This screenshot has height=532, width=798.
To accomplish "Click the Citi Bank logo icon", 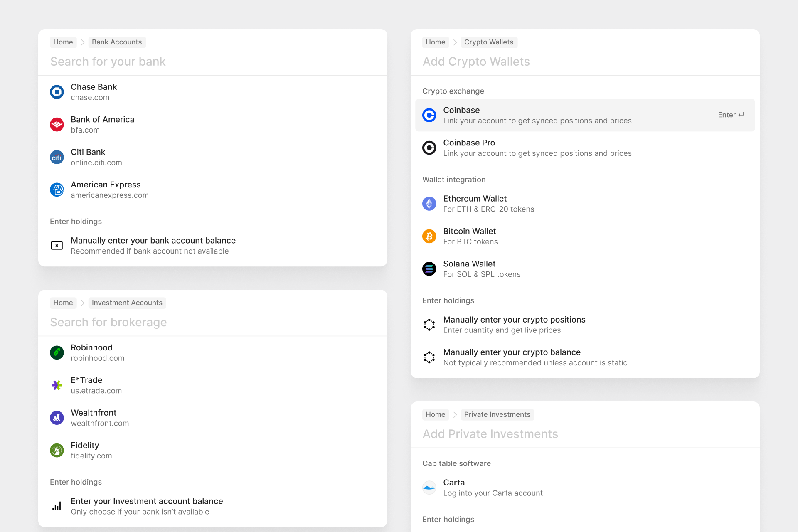I will [57, 157].
